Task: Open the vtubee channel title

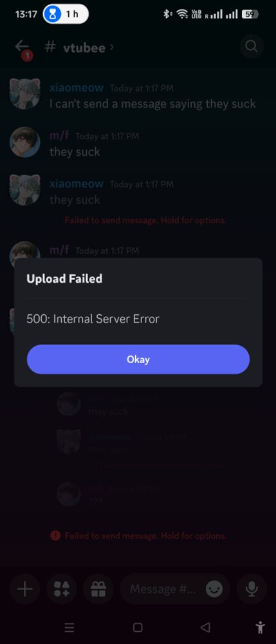Action: tap(84, 48)
